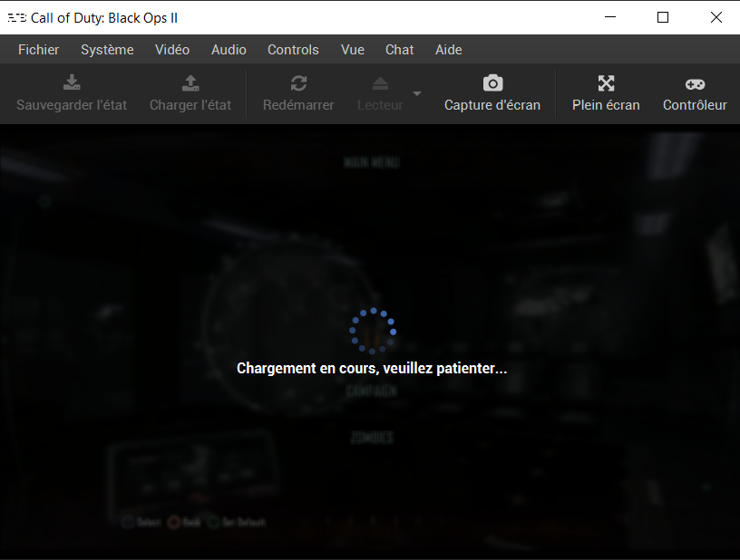Click the blue loading spinner
Image resolution: width=740 pixels, height=560 pixels.
click(x=373, y=331)
